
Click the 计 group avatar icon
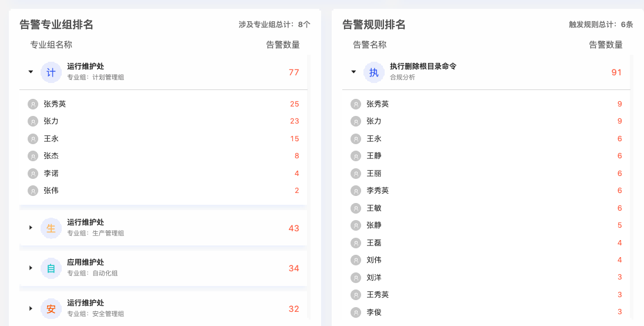[51, 72]
